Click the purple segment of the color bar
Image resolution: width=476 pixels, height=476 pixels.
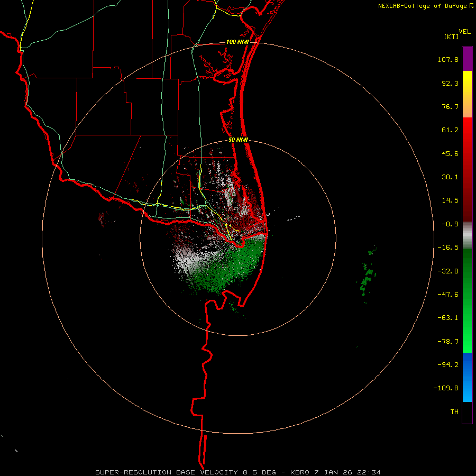pos(467,59)
